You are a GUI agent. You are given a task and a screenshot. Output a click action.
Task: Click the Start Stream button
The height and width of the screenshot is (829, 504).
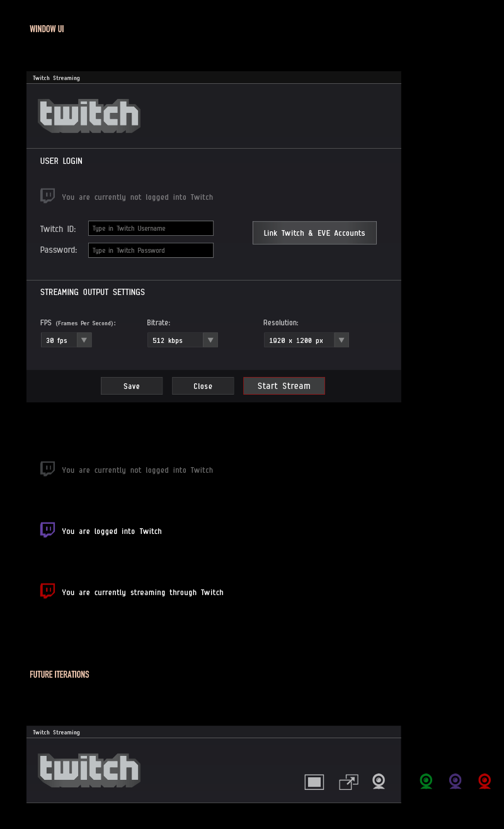click(284, 386)
